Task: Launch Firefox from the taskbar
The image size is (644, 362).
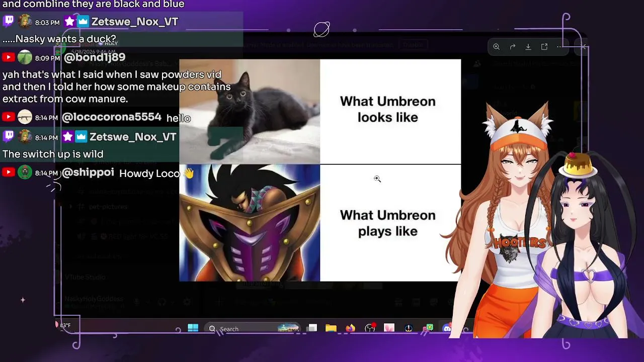Action: coord(350,328)
